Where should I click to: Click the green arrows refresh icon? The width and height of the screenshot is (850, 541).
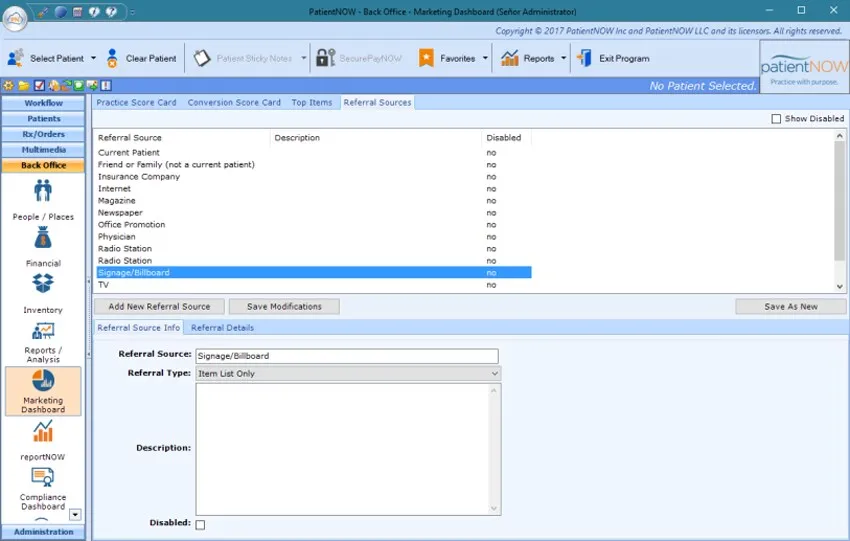[66, 85]
